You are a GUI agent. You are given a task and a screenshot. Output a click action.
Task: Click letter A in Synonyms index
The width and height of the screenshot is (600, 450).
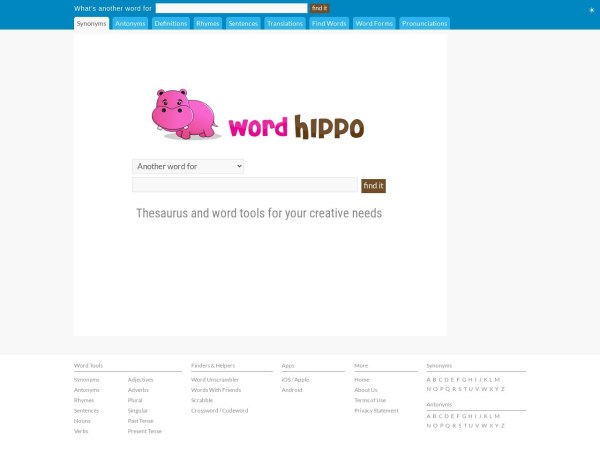pos(429,380)
